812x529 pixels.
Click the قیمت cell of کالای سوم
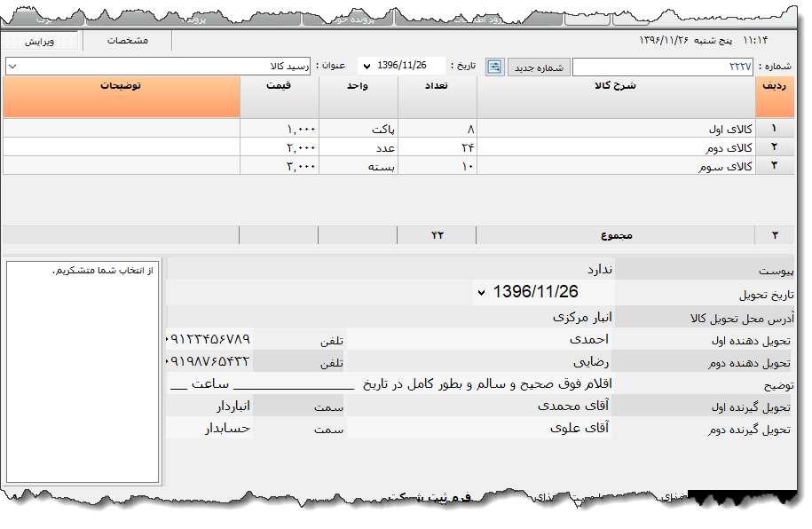click(280, 166)
